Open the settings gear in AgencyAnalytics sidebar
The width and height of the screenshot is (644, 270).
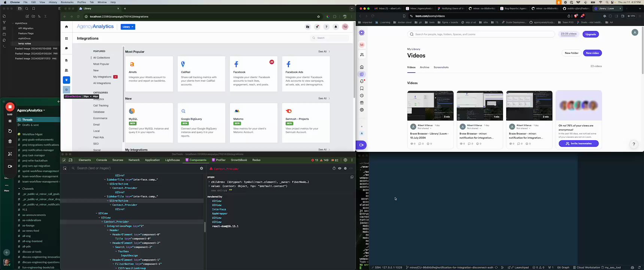coord(67,90)
